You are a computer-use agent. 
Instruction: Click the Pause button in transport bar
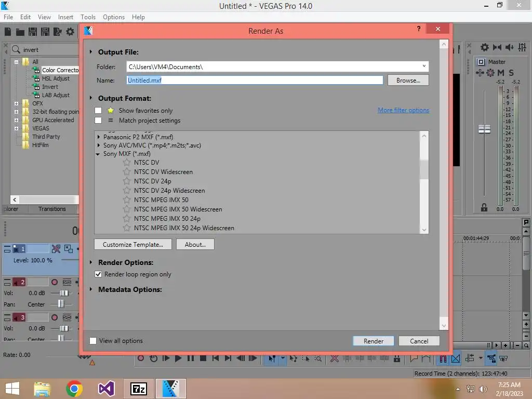pos(191,358)
